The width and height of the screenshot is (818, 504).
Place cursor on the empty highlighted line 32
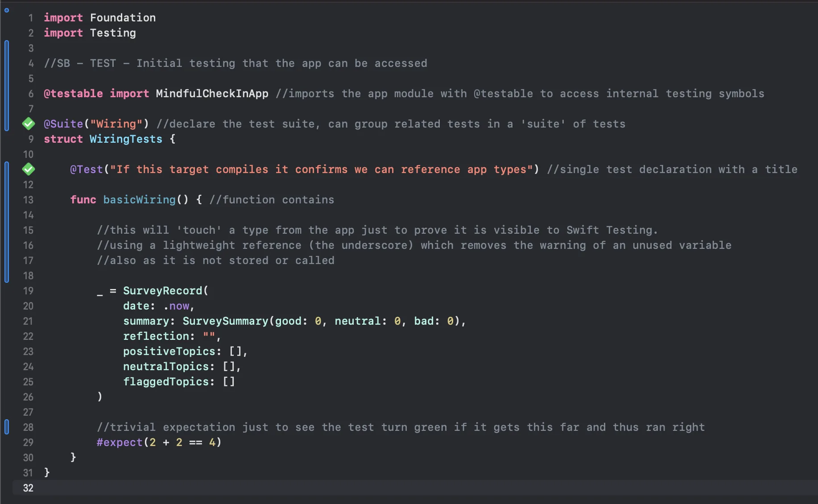415,488
